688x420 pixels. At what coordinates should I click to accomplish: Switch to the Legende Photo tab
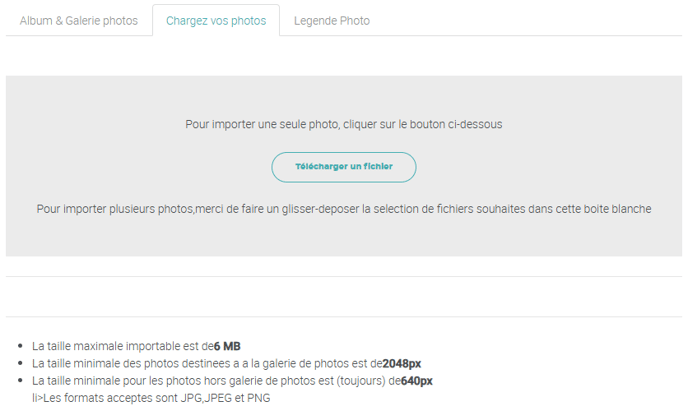(331, 20)
